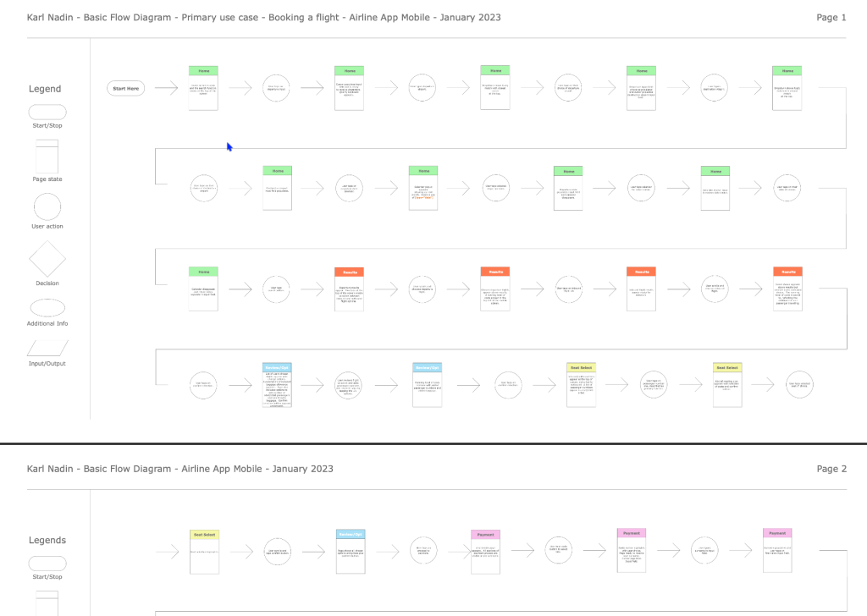Click the arrow right after Start Here
The height and width of the screenshot is (616, 867).
point(167,88)
